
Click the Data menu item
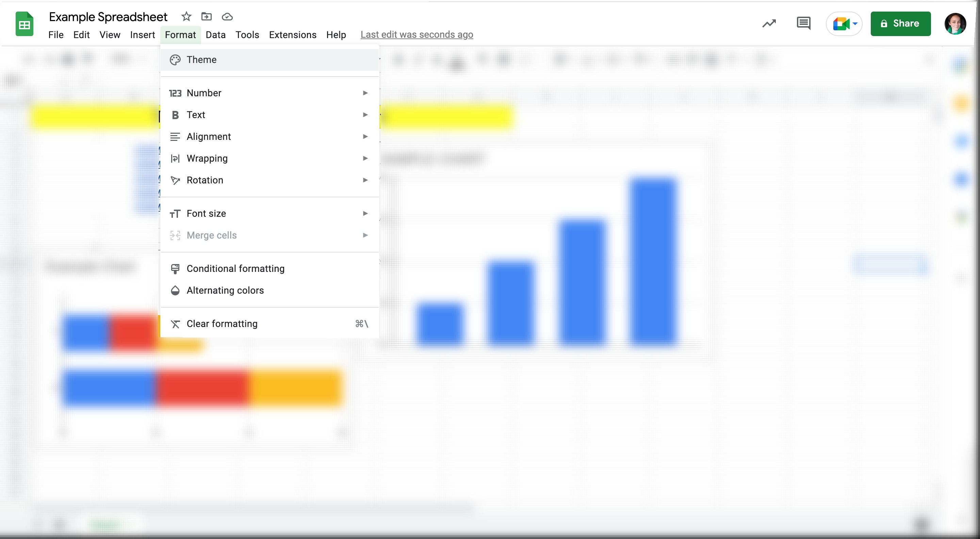pos(216,34)
